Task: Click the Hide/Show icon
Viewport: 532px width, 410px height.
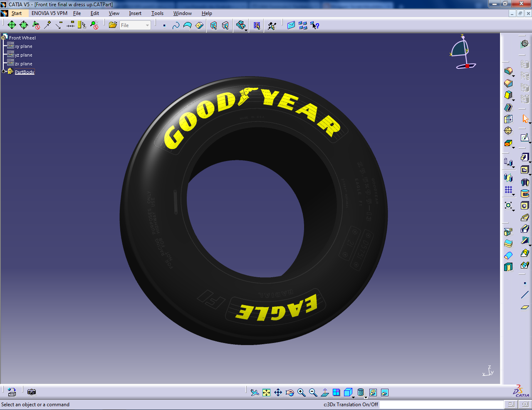Action: tap(373, 393)
